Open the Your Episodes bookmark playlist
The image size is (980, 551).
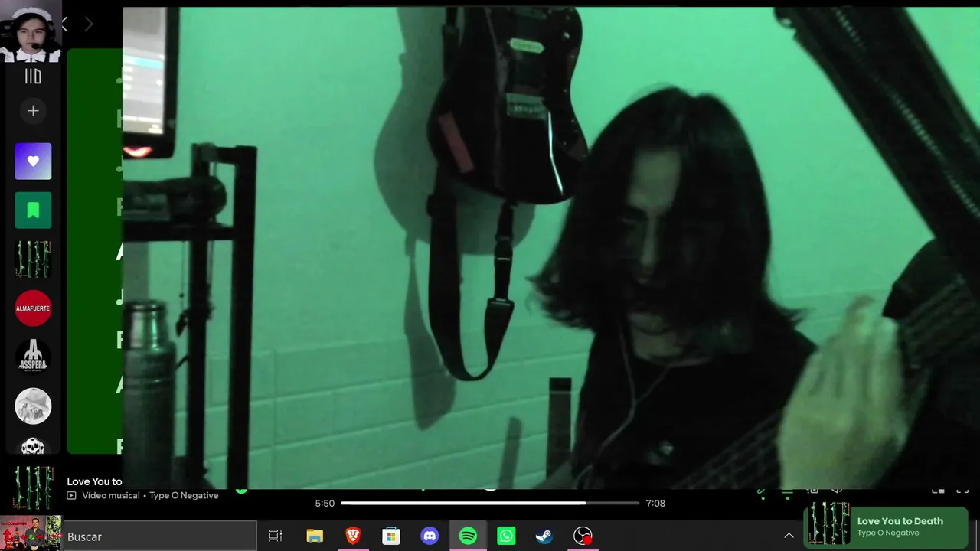[33, 210]
